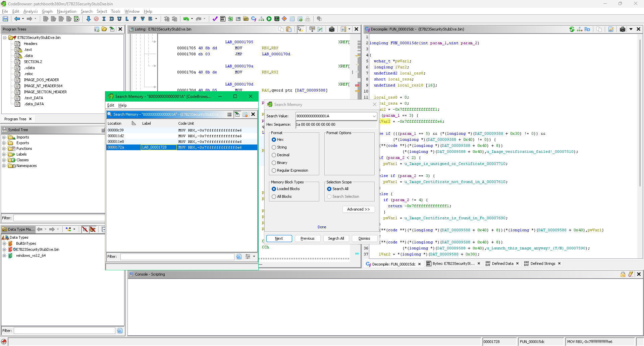
Task: Collapse E7B23SecurityStubDxe.bin program tree root
Action: [x=5, y=38]
